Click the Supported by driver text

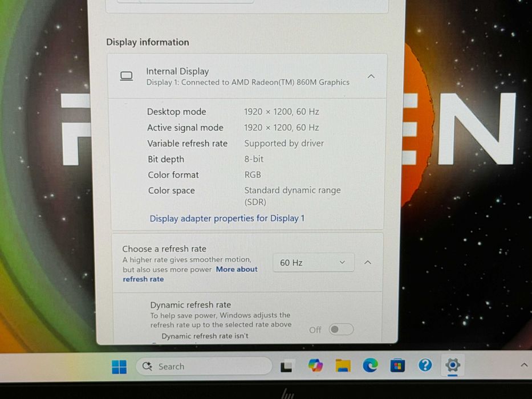click(284, 144)
